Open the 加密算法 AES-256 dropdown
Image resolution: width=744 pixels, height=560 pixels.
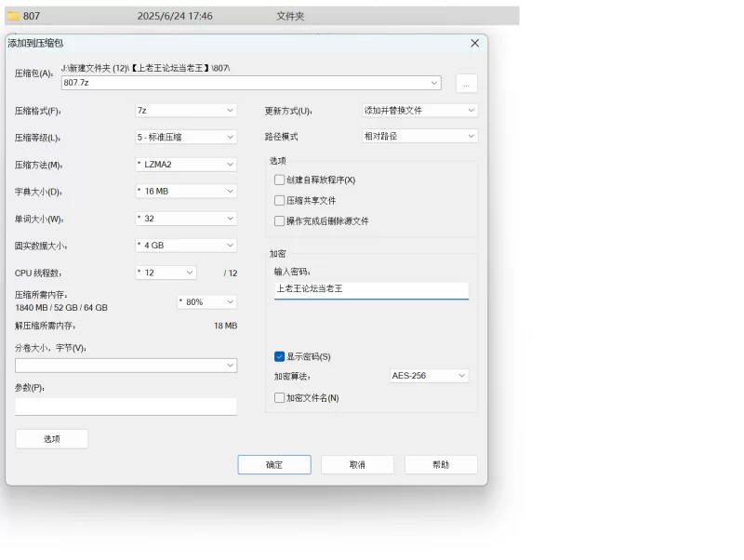429,376
